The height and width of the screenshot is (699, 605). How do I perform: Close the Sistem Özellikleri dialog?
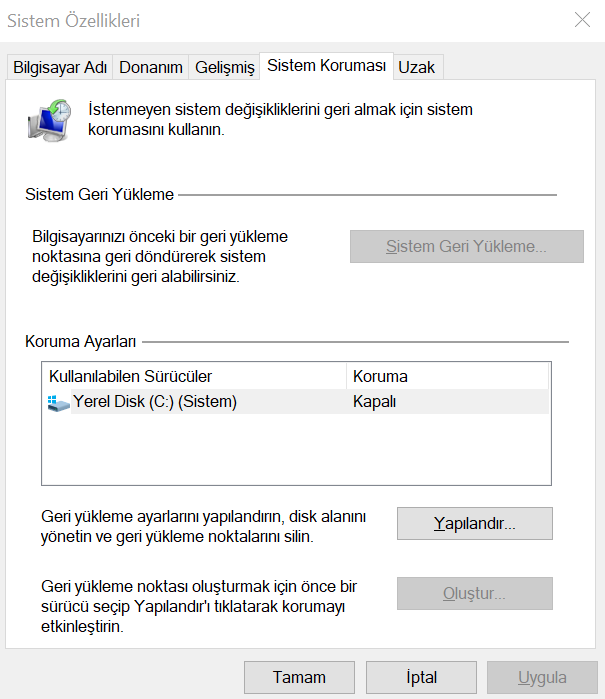(582, 19)
